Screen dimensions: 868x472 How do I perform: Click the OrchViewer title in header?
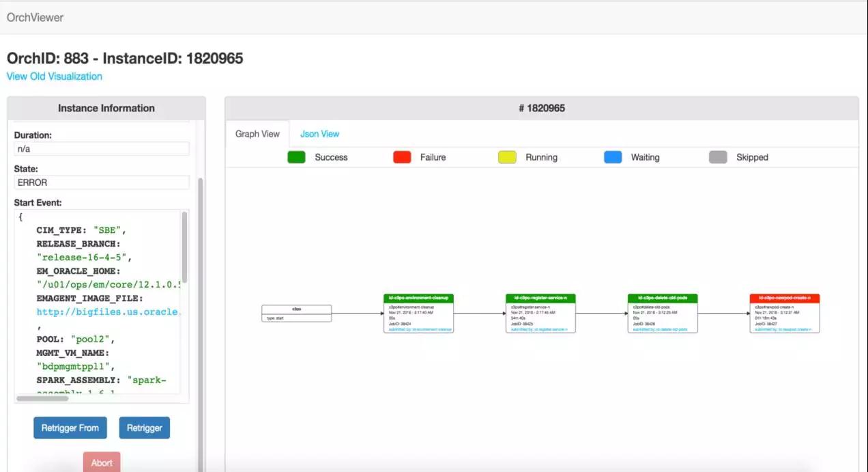pos(35,18)
